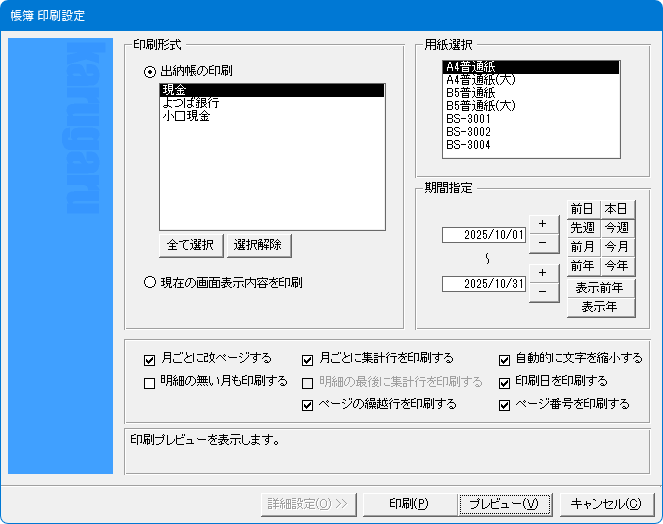Viewport: 663px width, 524px height.
Task: Toggle 自動的に文字を縮小する checkbox
Action: tap(505, 358)
